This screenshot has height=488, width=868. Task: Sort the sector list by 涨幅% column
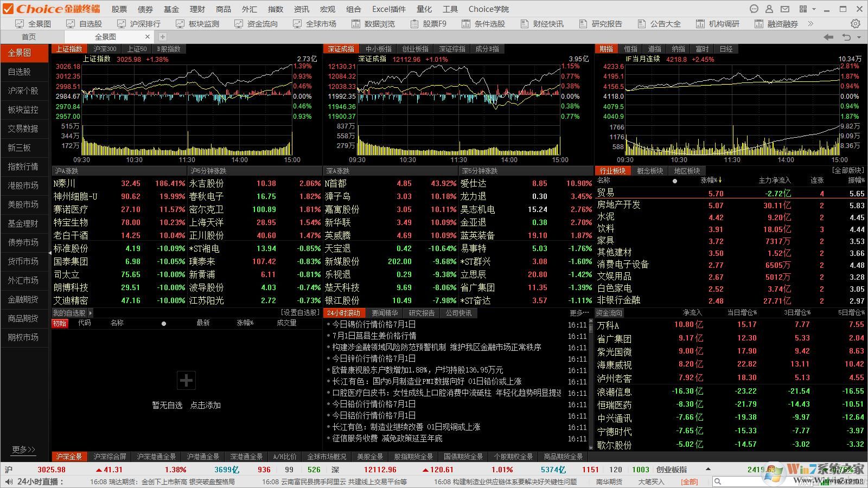711,181
